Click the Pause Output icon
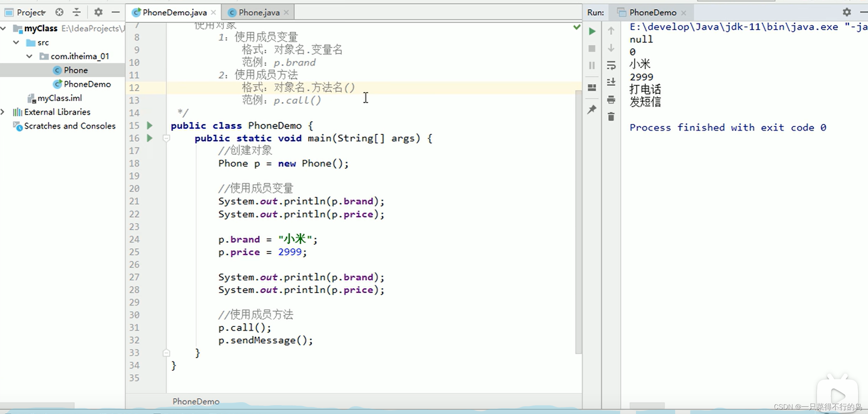Viewport: 868px width, 414px height. [592, 66]
